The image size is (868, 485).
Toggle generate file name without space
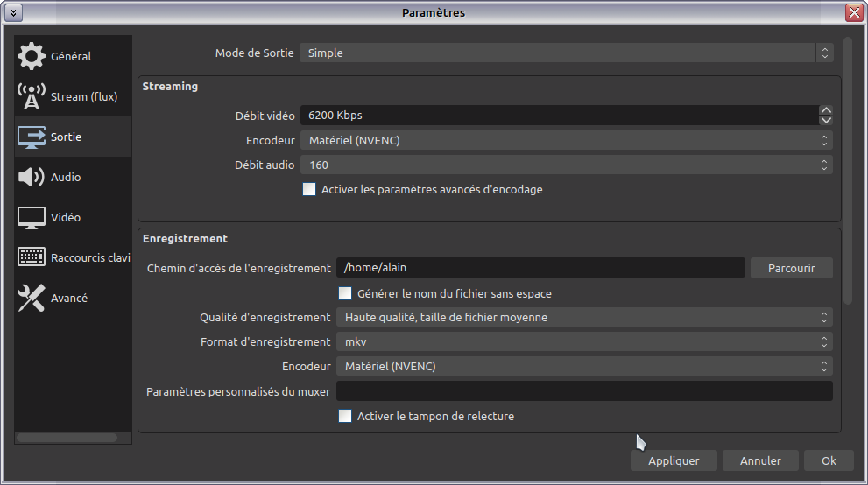point(345,293)
